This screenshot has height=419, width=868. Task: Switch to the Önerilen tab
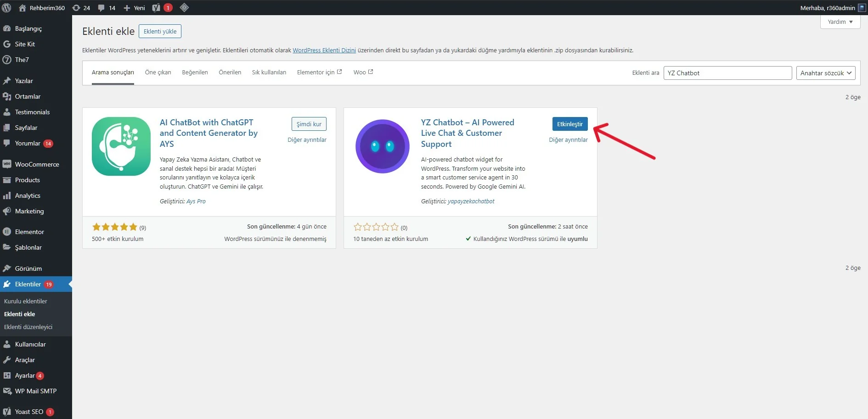click(230, 73)
